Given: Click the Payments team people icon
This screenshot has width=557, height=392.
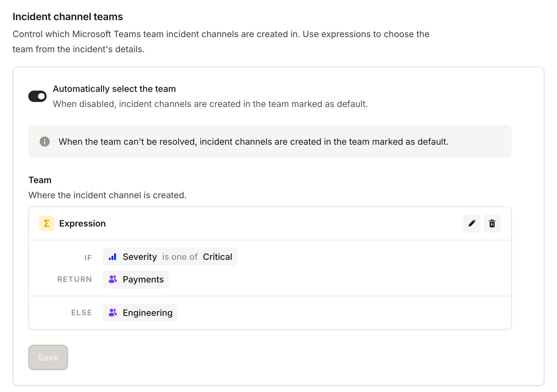Looking at the screenshot, I should point(113,279).
